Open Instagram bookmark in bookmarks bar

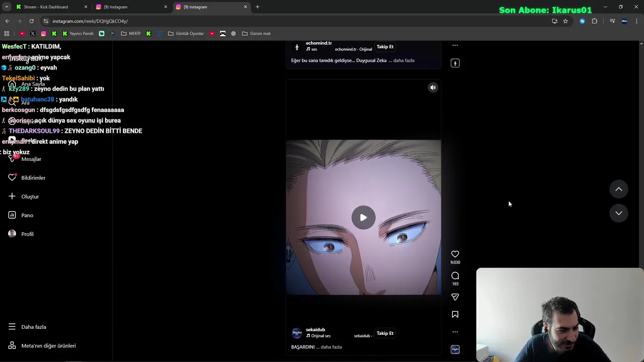tap(43, 34)
